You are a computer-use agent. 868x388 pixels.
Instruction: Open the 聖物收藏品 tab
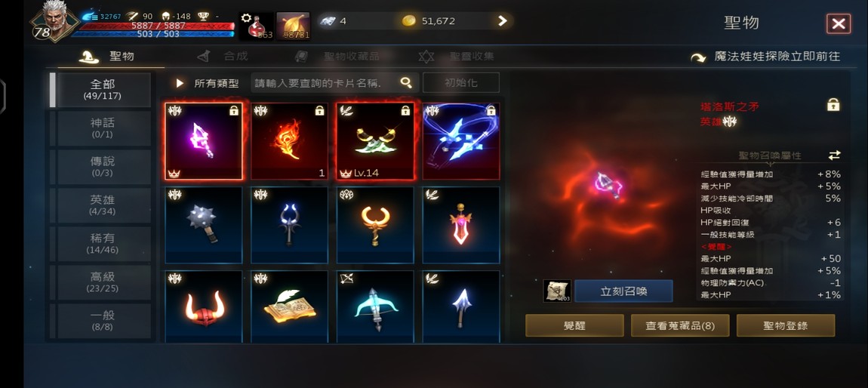pos(337,56)
